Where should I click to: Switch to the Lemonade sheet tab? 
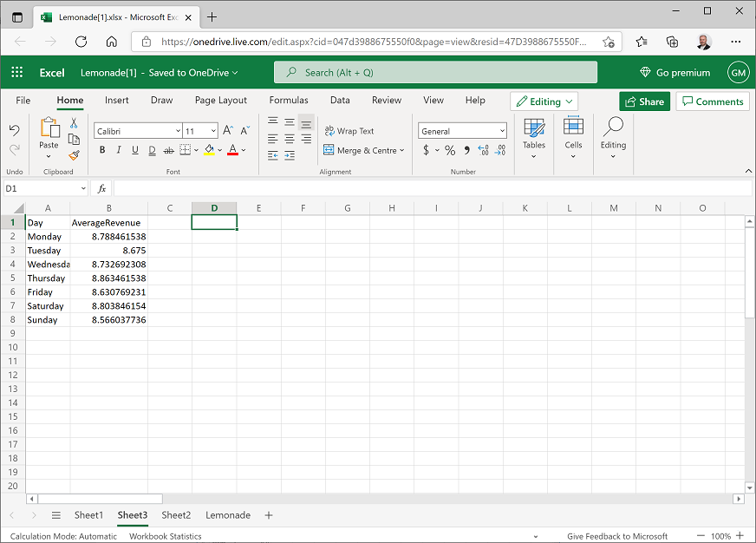point(228,515)
